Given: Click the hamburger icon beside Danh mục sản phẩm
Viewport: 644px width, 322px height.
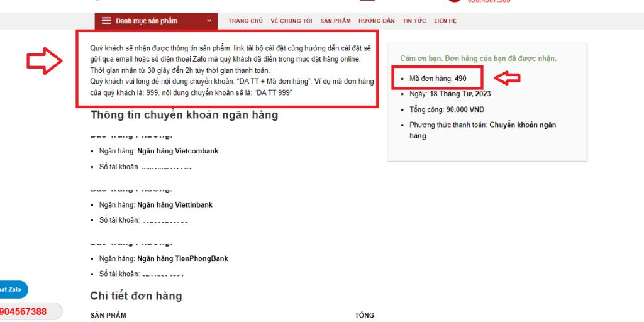Looking at the screenshot, I should tap(106, 21).
